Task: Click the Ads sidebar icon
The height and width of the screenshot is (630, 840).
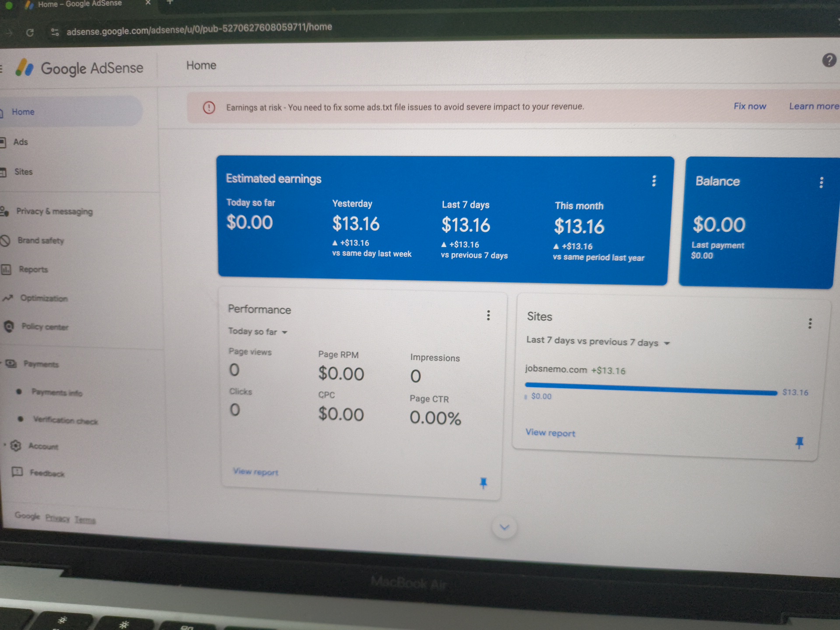Action: tap(3, 142)
